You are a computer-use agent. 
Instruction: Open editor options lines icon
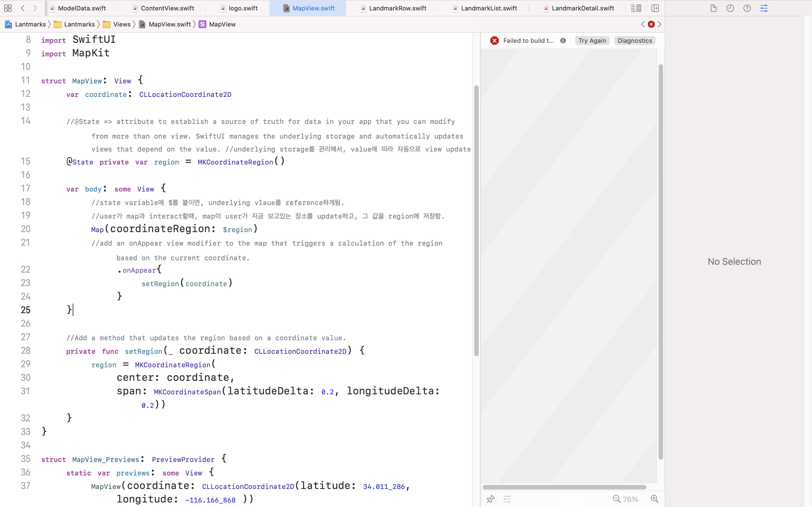[x=636, y=8]
